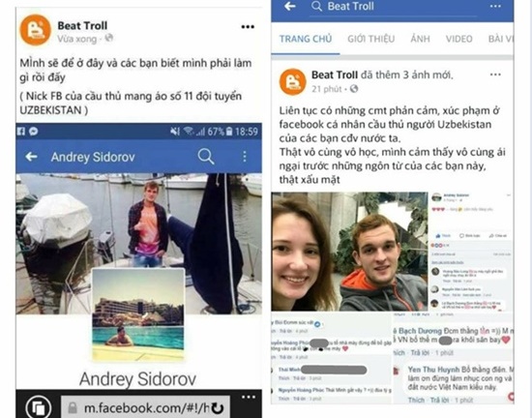Open the selfie photo of the couple
This screenshot has width=532, height=418.
click(x=349, y=252)
